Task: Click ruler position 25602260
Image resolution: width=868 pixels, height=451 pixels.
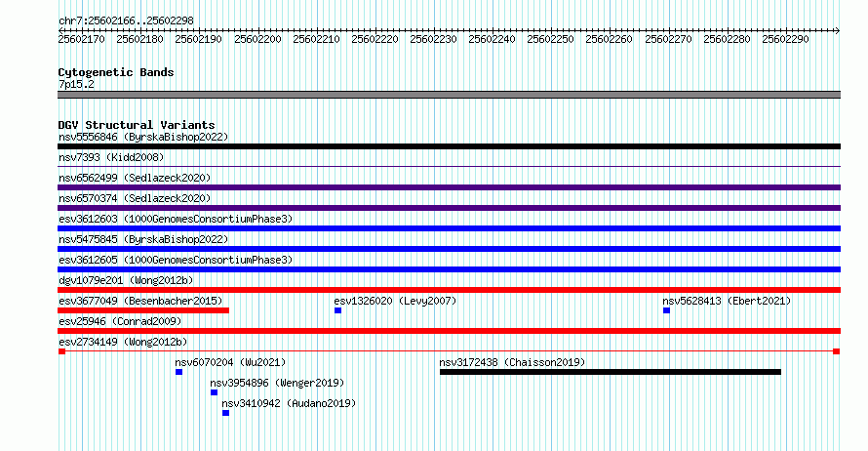Action: pos(609,39)
